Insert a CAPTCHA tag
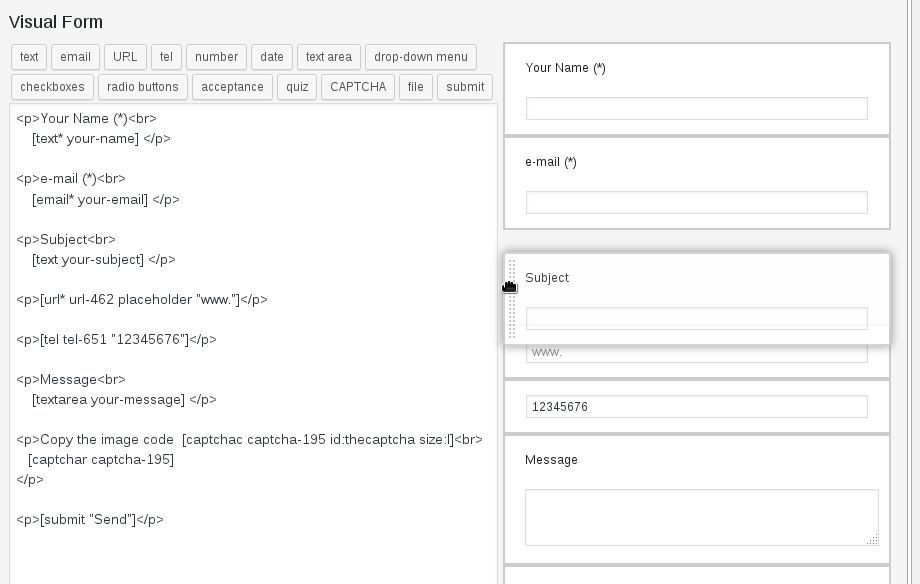 coord(358,87)
